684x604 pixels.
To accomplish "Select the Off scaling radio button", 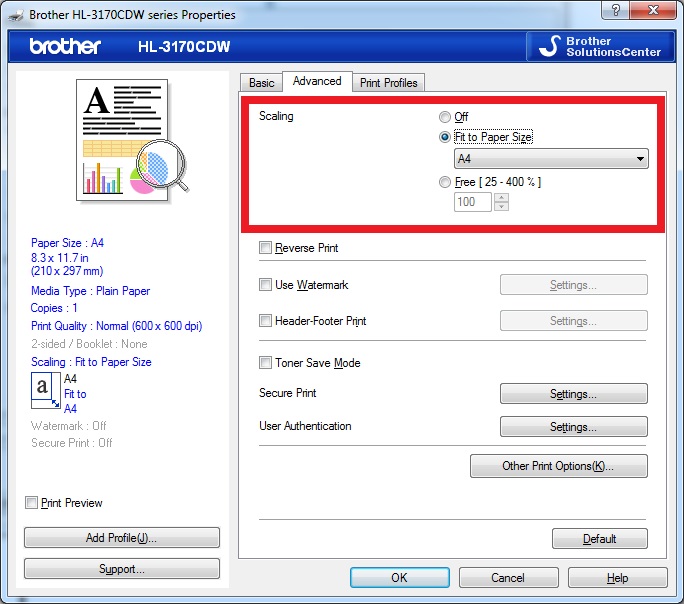I will click(x=445, y=117).
